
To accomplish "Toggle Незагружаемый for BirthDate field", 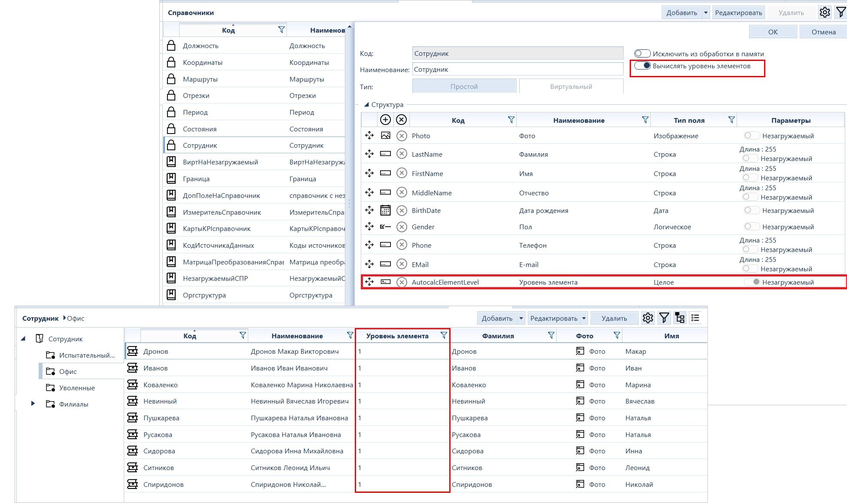I will coord(751,210).
